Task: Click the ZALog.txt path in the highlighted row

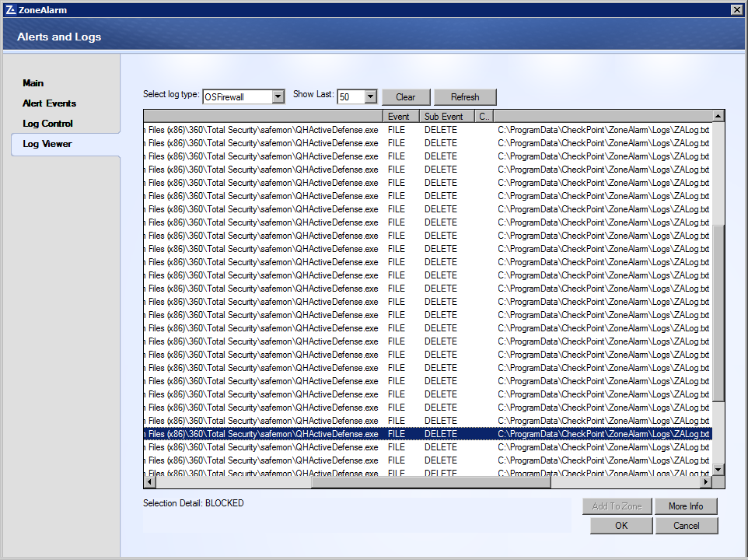Action: (x=603, y=433)
